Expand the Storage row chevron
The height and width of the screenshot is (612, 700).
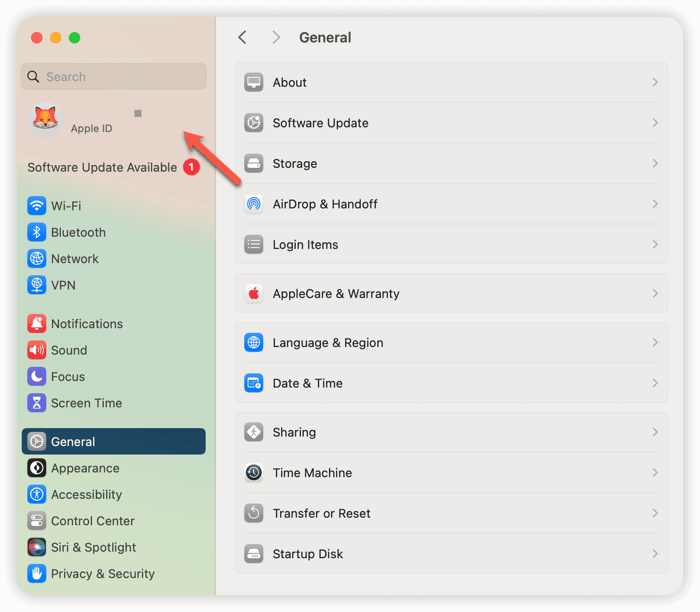click(655, 163)
